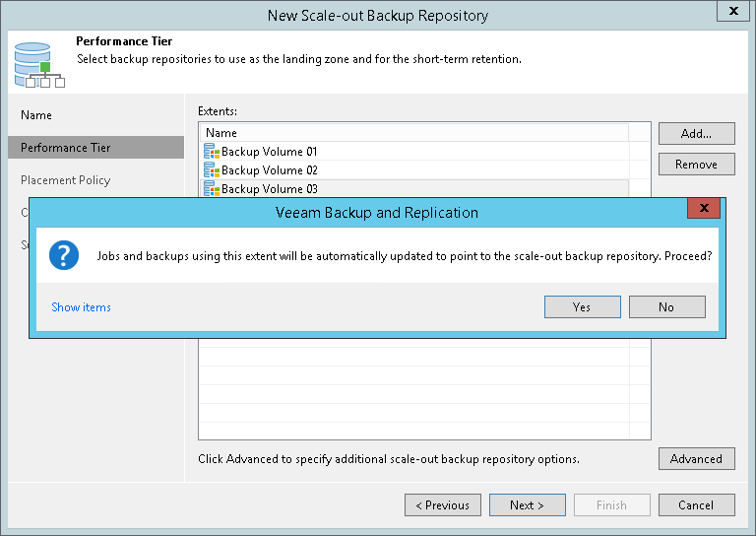Open the Placement Policy wizard step
Viewport: 756px width, 536px height.
(x=66, y=180)
